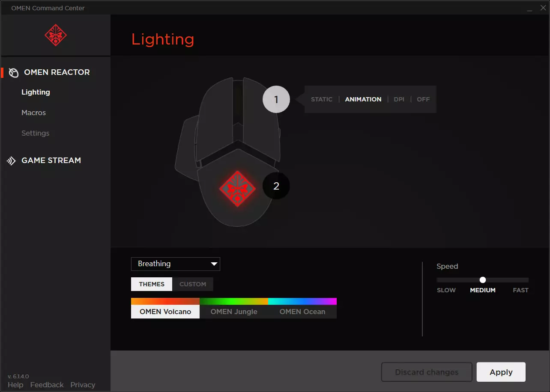This screenshot has width=550, height=392.
Task: Open the OMEN REACTOR section
Action: 57,72
